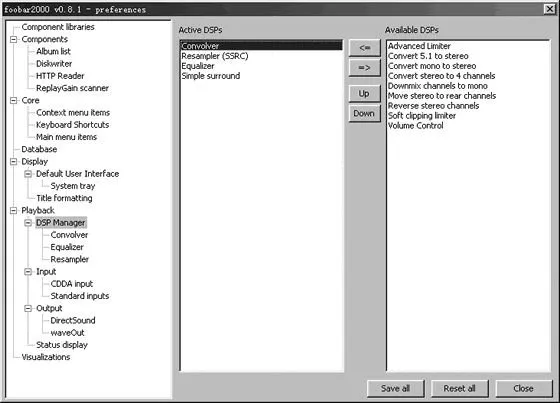
Task: Collapse the Playback tree node
Action: [14, 210]
